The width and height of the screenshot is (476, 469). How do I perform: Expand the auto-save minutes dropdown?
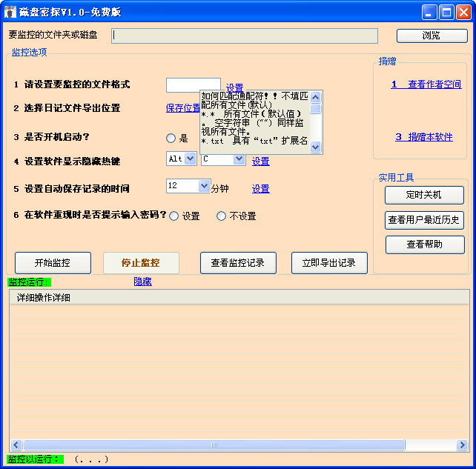pos(205,186)
